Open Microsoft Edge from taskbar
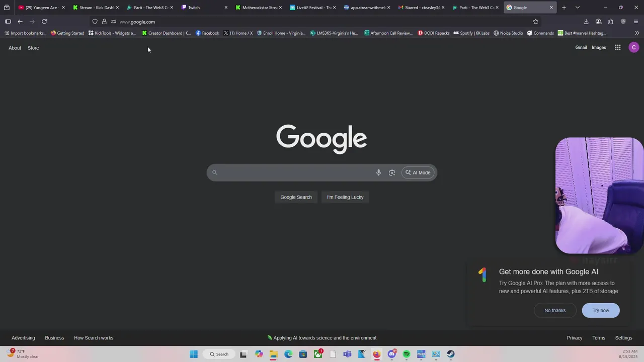Image resolution: width=644 pixels, height=362 pixels. [x=288, y=354]
